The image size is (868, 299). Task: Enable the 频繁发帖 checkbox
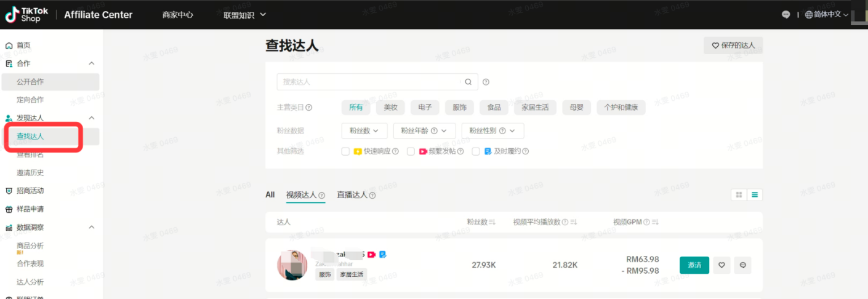(x=411, y=151)
